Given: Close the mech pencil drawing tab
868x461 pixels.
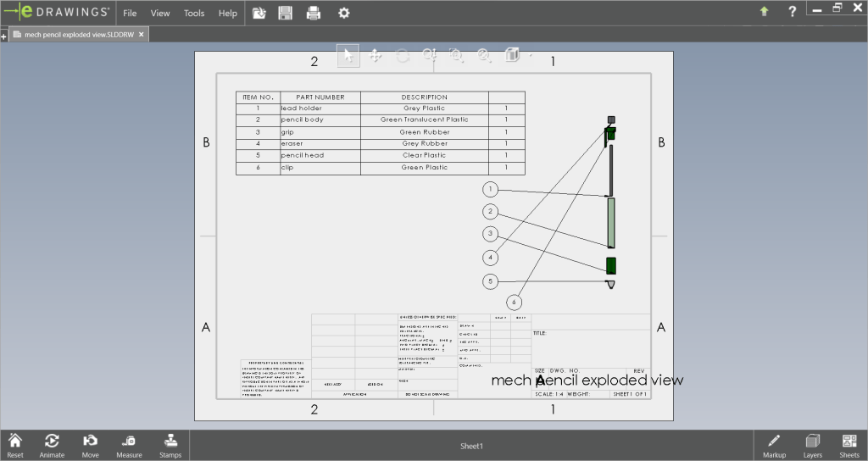Looking at the screenshot, I should [142, 35].
